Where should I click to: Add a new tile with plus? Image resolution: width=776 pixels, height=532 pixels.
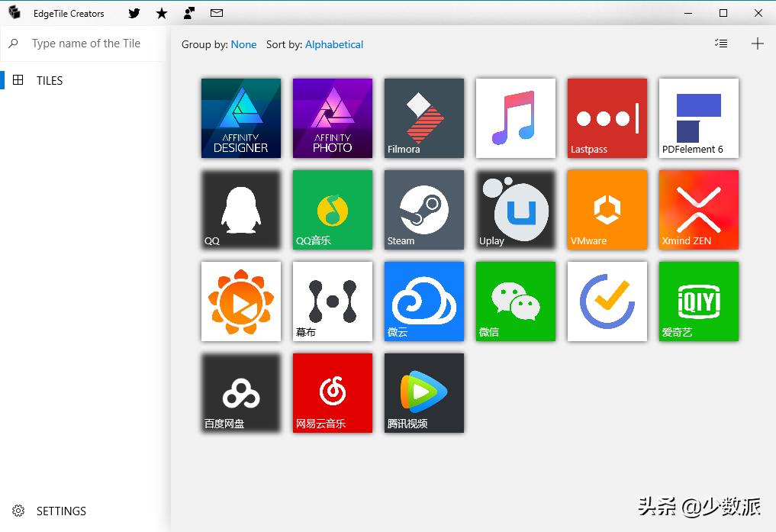pyautogui.click(x=757, y=44)
